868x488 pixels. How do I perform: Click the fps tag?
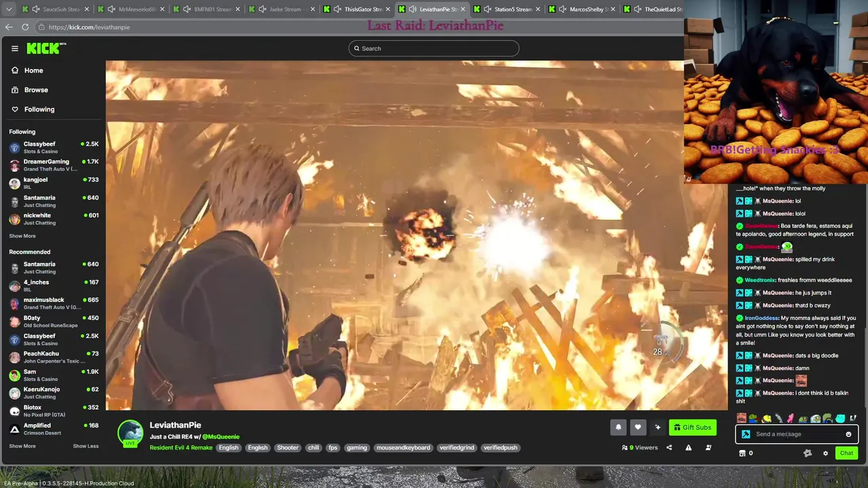pyautogui.click(x=332, y=447)
